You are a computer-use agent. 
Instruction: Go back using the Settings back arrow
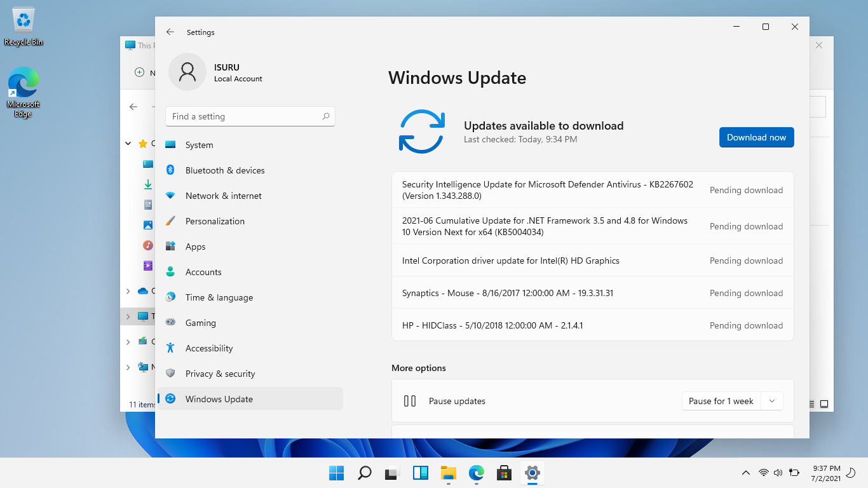(x=170, y=32)
